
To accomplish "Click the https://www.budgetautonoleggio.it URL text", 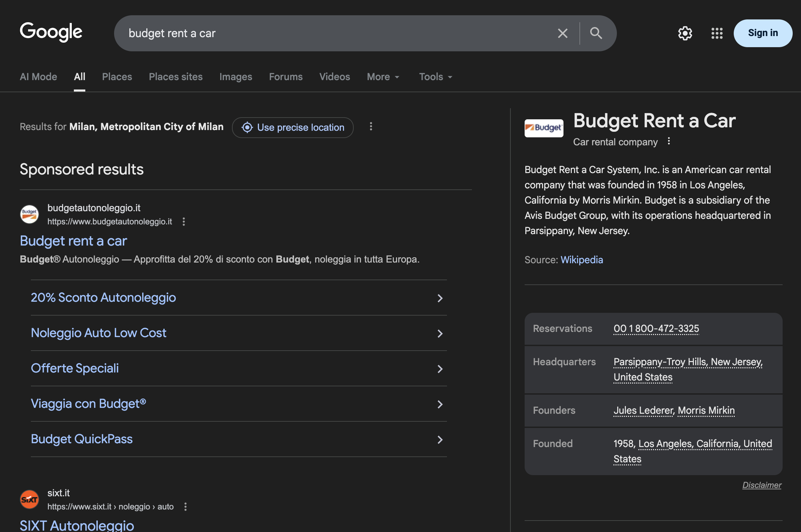I will 110,222.
